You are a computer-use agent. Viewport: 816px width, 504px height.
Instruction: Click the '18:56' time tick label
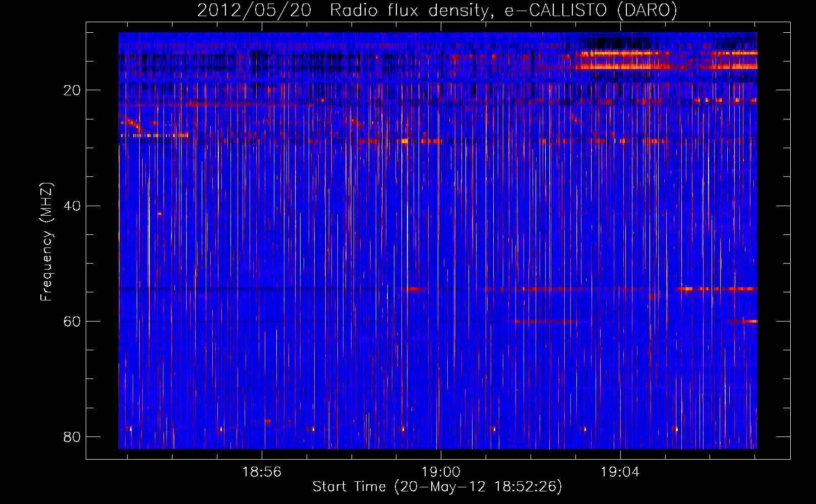[262, 472]
